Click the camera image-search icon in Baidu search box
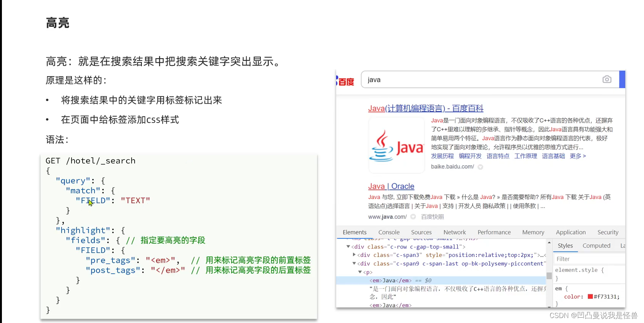The image size is (644, 323). (x=607, y=79)
